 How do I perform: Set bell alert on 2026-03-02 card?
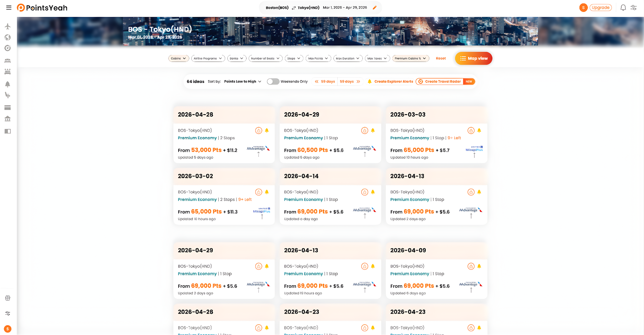click(x=267, y=192)
